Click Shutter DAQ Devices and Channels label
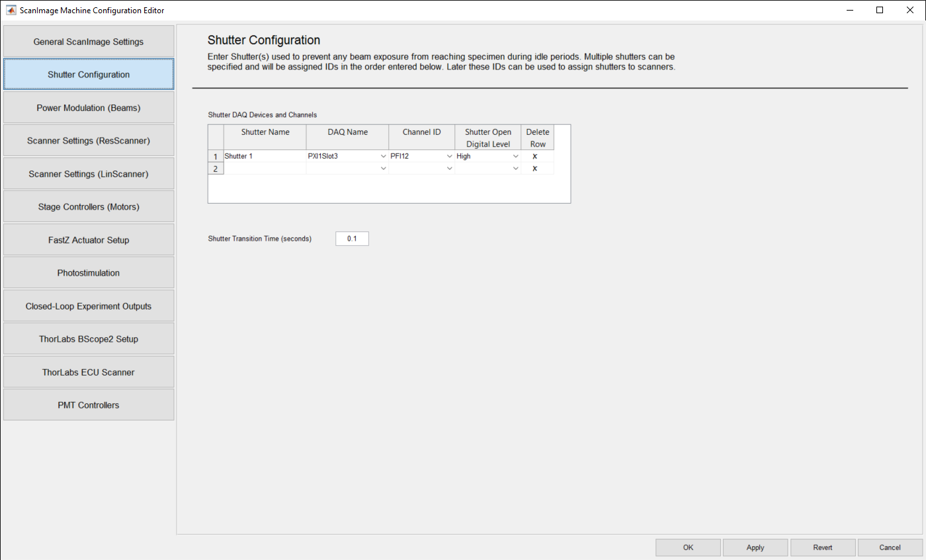Viewport: 926px width, 560px height. pyautogui.click(x=262, y=115)
